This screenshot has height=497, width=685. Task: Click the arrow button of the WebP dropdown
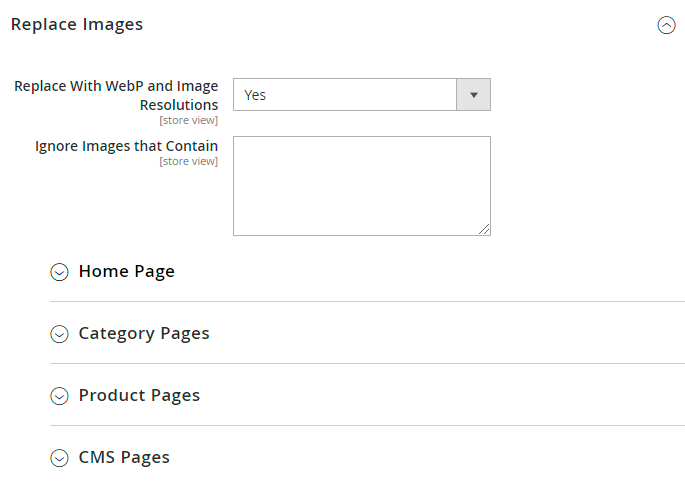[473, 95]
